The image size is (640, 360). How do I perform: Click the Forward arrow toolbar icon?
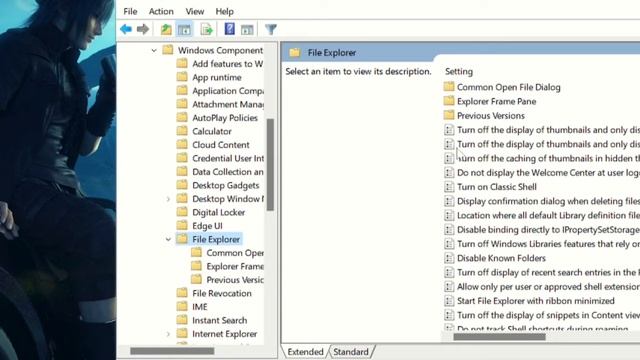tap(143, 29)
